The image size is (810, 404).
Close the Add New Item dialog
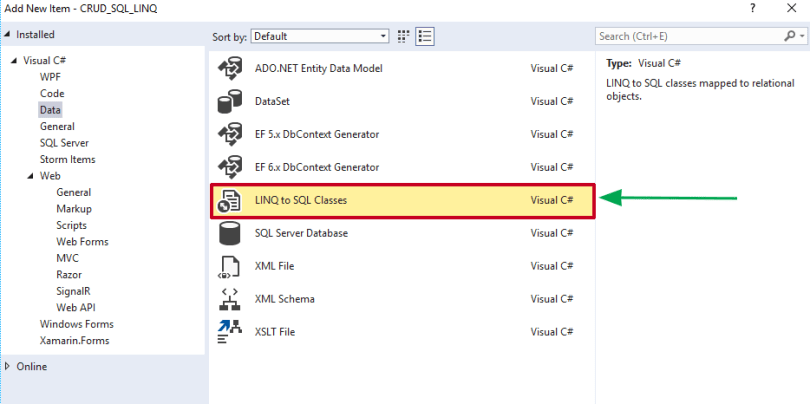(791, 8)
